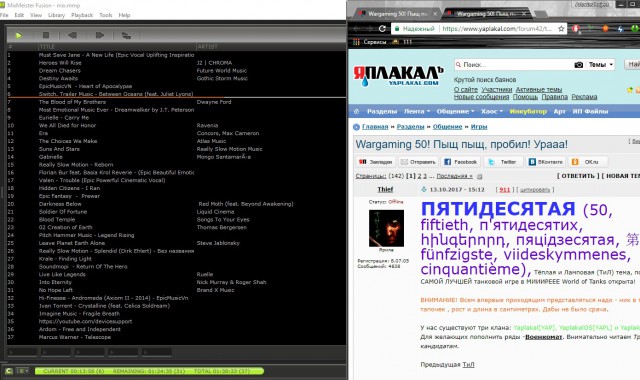Stop playback in MixMeister toolbar
640x380 pixels.
tap(46, 36)
